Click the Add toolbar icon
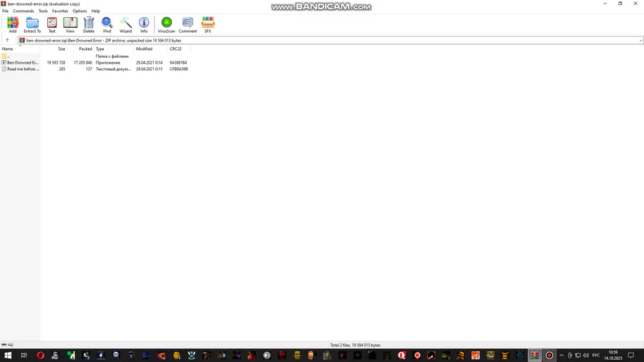Screen dimensions: 644x362 pos(13,24)
